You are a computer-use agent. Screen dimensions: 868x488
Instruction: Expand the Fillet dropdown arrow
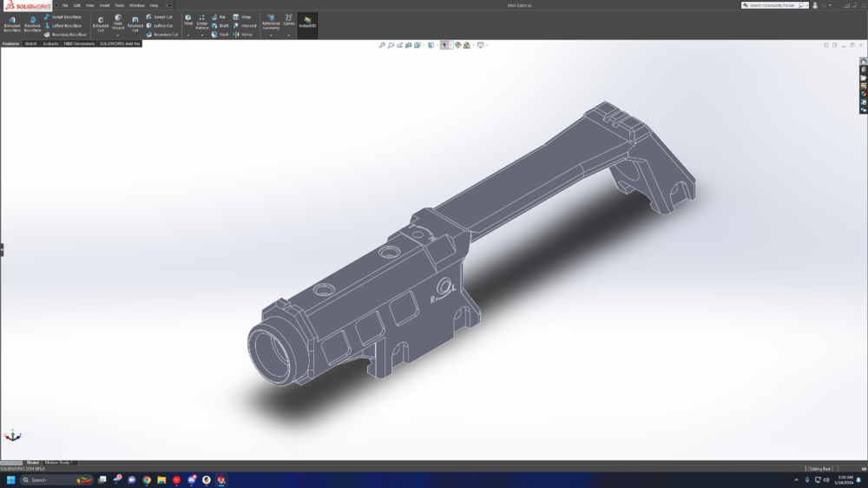click(x=188, y=36)
